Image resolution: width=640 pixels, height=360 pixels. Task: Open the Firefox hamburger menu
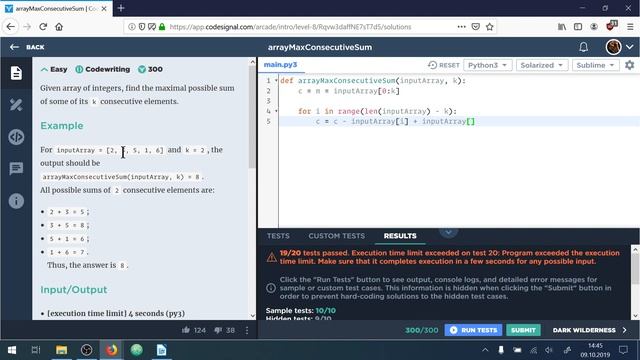click(x=630, y=27)
